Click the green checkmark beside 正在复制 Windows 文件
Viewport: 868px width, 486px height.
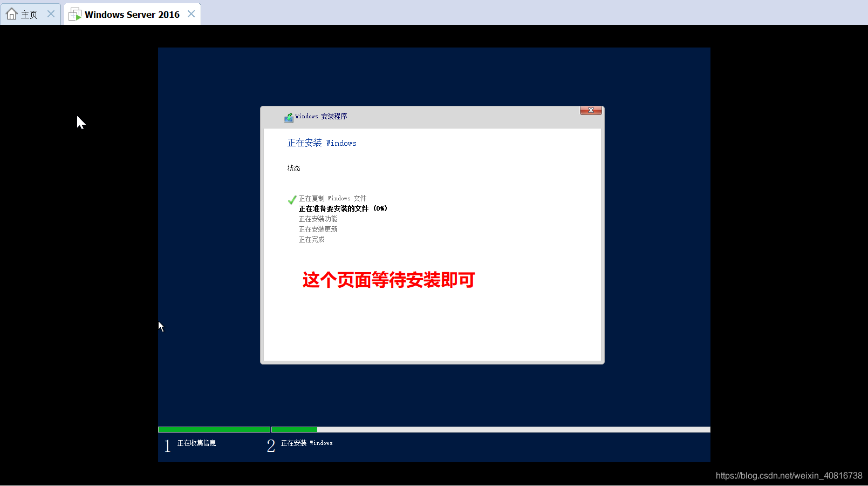(292, 200)
